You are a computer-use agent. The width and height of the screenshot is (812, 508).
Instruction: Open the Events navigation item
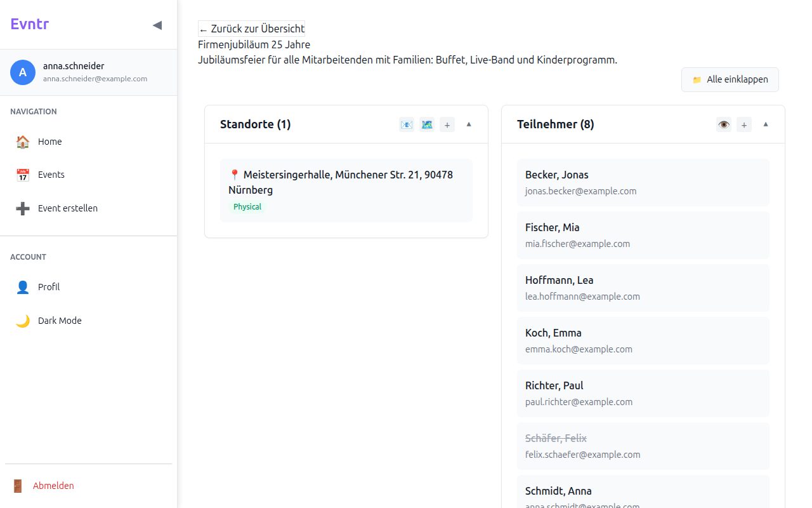pos(88,175)
